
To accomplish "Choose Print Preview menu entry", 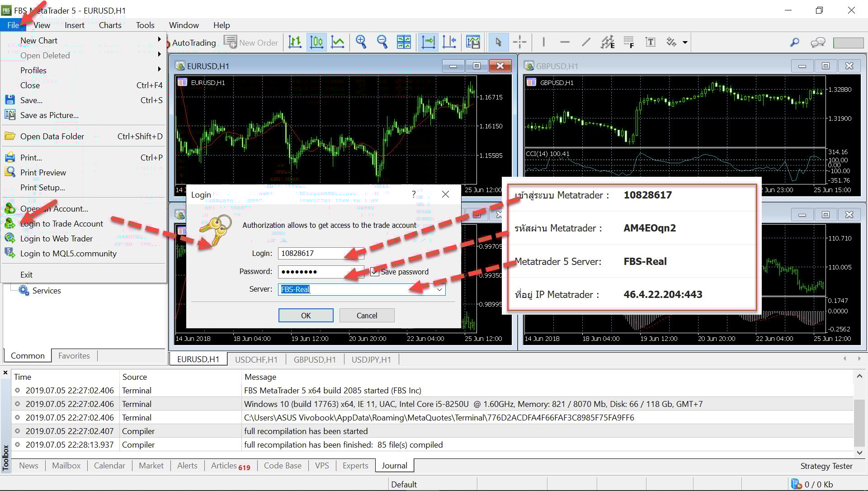I will tap(84, 172).
